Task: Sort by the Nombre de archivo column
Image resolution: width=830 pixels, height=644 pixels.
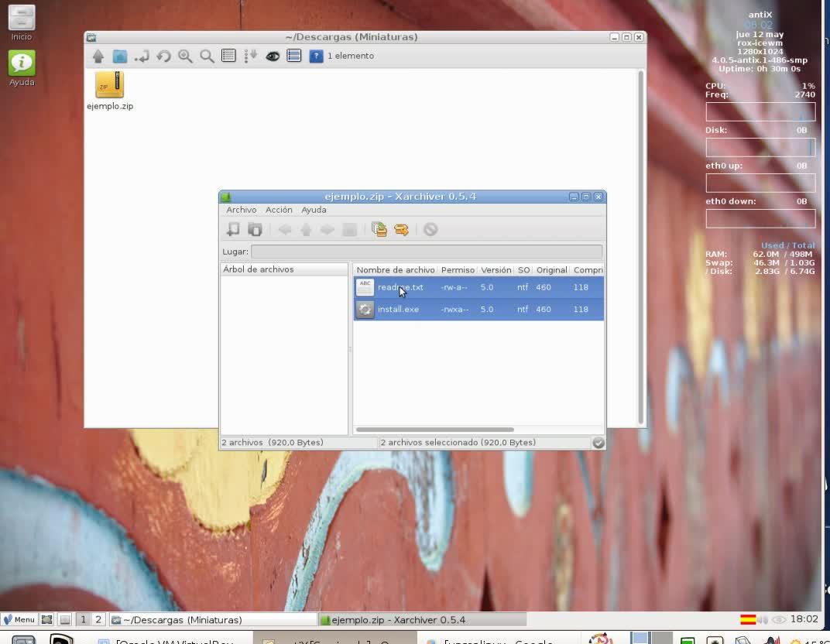Action: [395, 269]
